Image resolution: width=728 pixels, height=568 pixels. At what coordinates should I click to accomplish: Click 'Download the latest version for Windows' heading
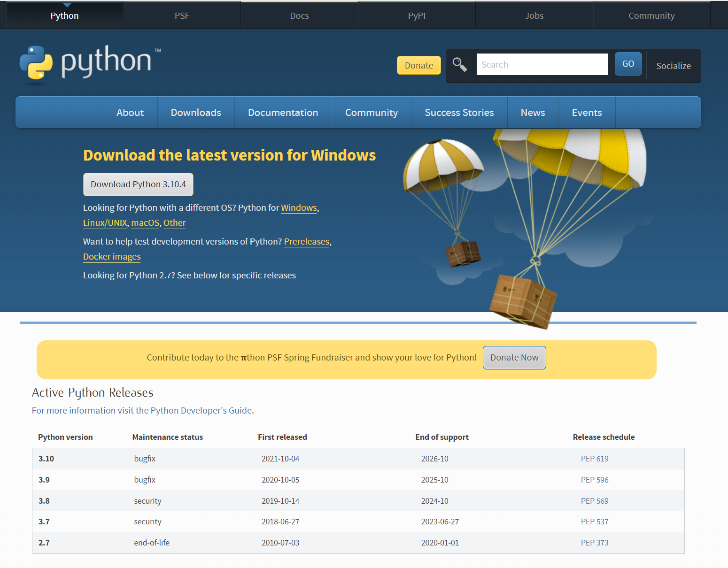click(x=229, y=155)
